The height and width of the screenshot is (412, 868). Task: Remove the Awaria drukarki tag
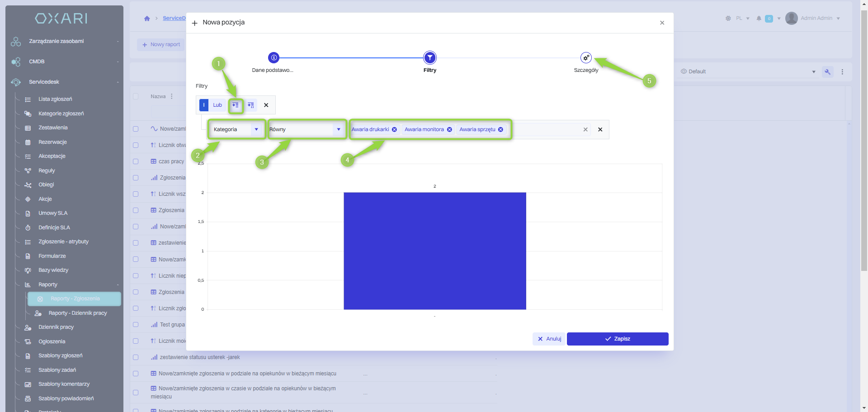pos(394,130)
